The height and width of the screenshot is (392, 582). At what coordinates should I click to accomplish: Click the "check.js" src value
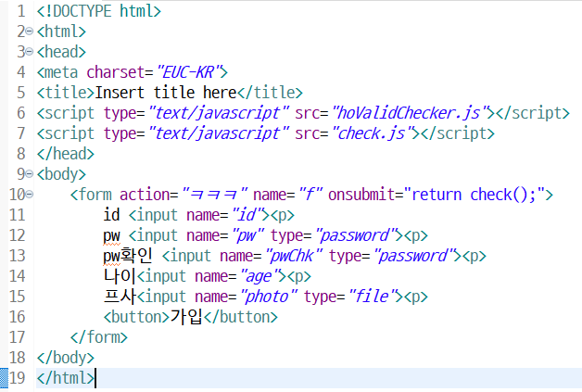click(x=373, y=133)
